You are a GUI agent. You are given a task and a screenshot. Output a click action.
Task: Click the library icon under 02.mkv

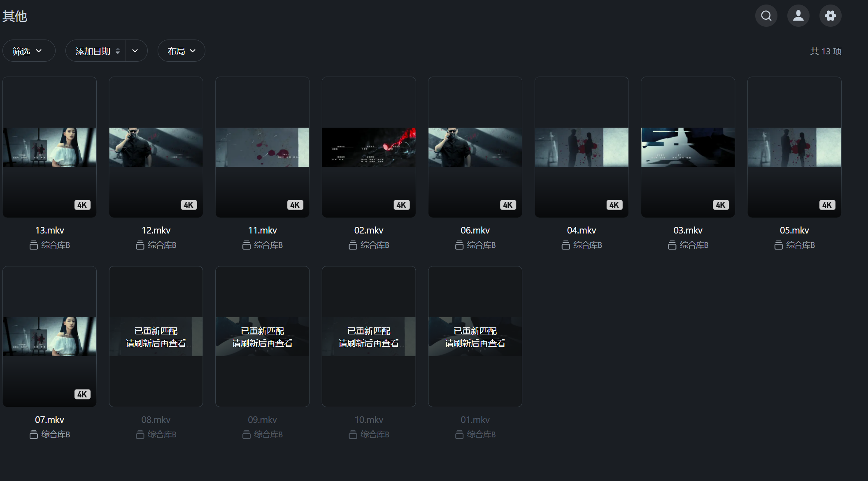click(x=353, y=245)
